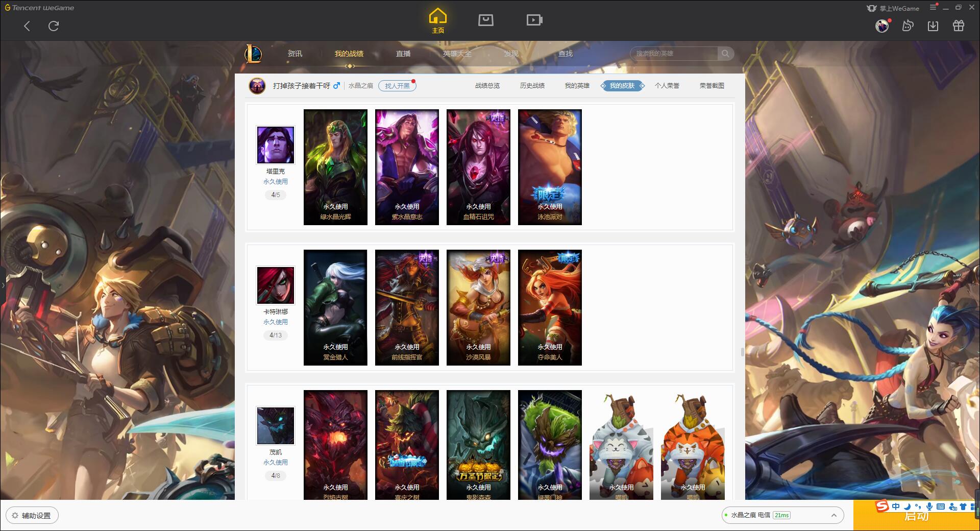This screenshot has width=980, height=531.
Task: Open the 烈焰古树 skin card
Action: 335,445
